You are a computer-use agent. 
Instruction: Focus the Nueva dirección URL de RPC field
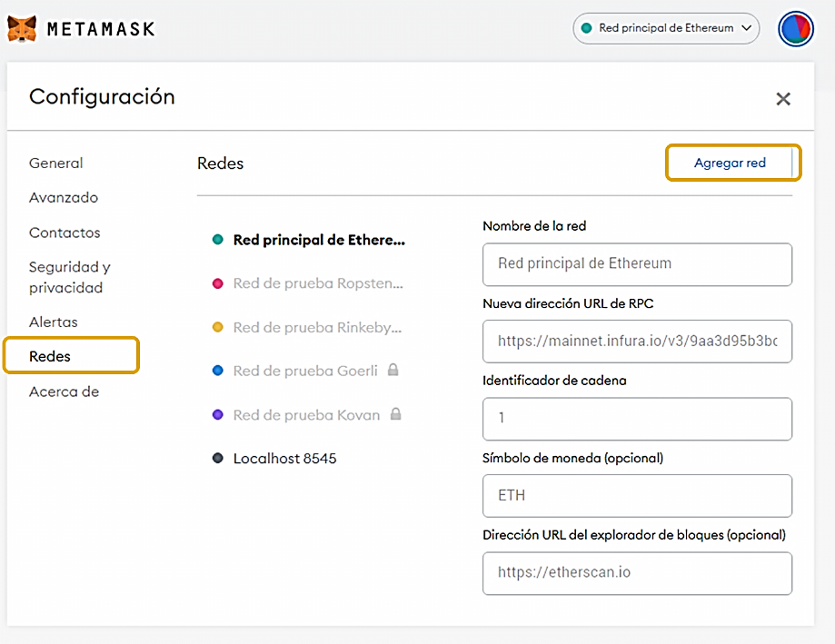(x=637, y=342)
